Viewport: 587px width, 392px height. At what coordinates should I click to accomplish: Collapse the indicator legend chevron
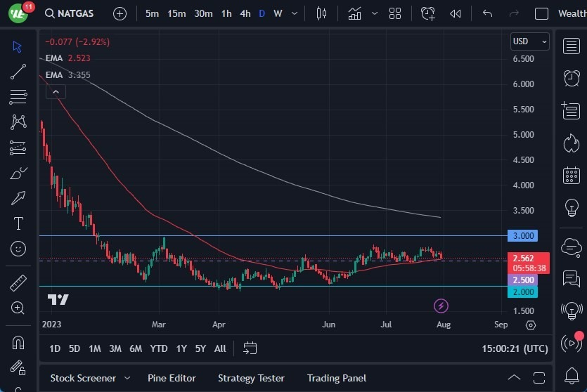pos(56,91)
